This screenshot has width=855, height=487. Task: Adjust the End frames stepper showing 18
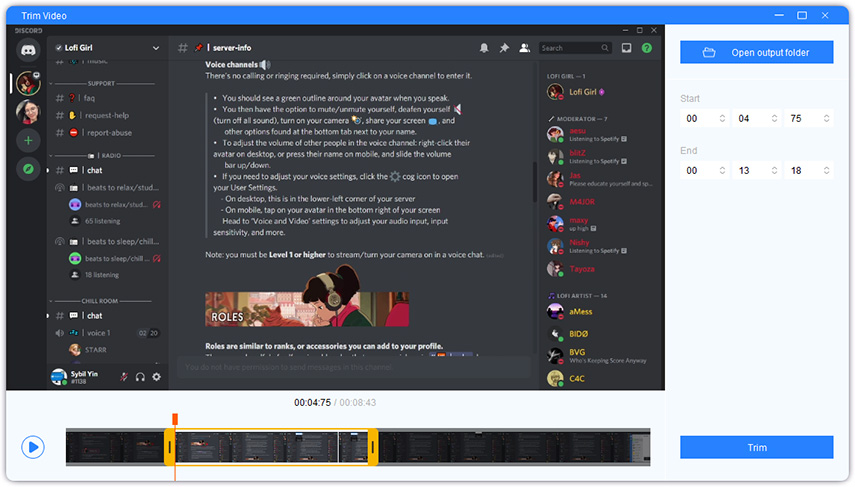click(x=827, y=171)
